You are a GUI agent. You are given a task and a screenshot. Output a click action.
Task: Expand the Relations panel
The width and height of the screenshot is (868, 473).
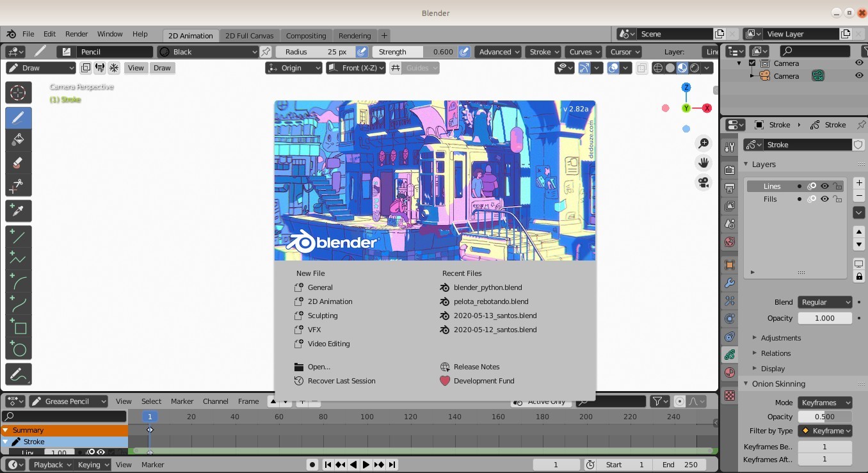pos(775,353)
